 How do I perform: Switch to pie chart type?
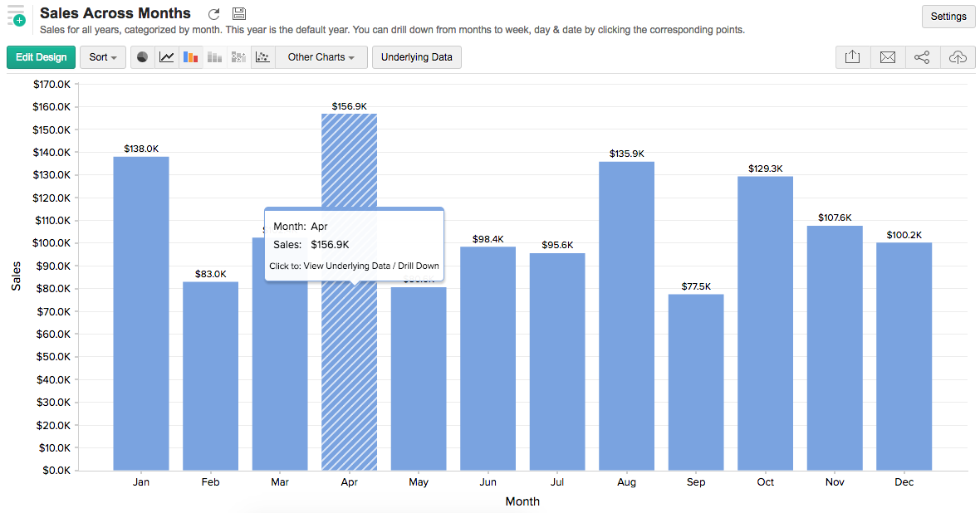pos(142,57)
